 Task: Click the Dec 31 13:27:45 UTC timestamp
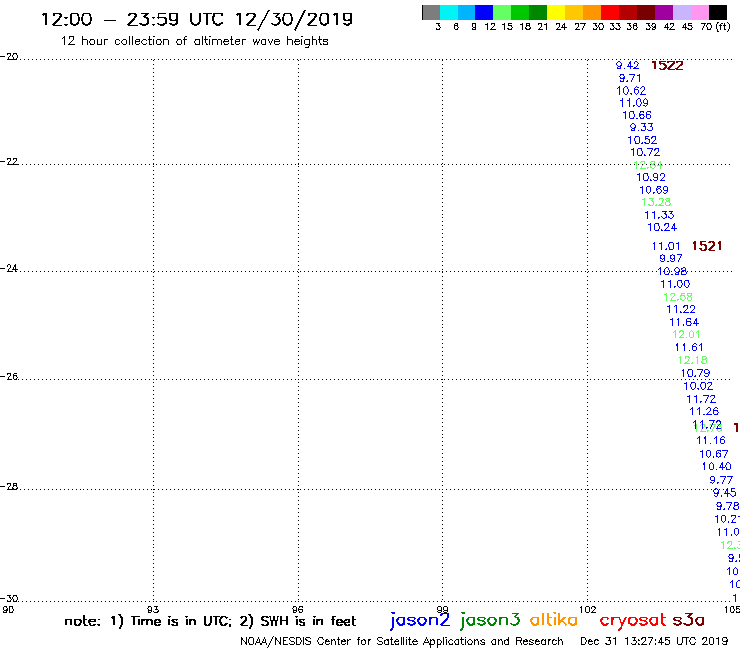tap(654, 641)
